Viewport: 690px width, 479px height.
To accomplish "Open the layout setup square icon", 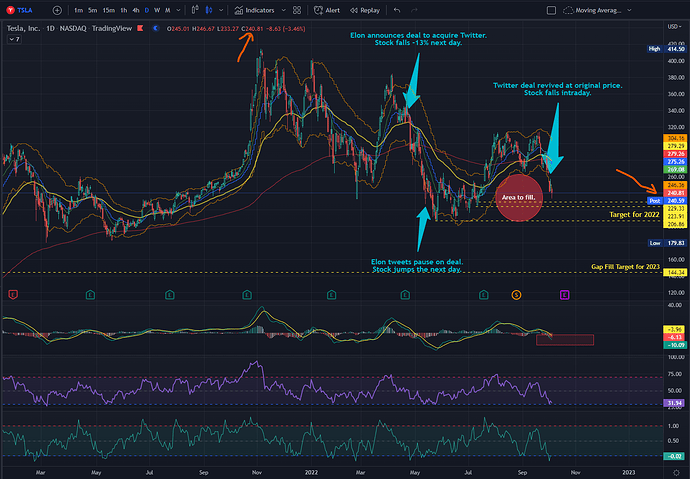I will click(551, 10).
